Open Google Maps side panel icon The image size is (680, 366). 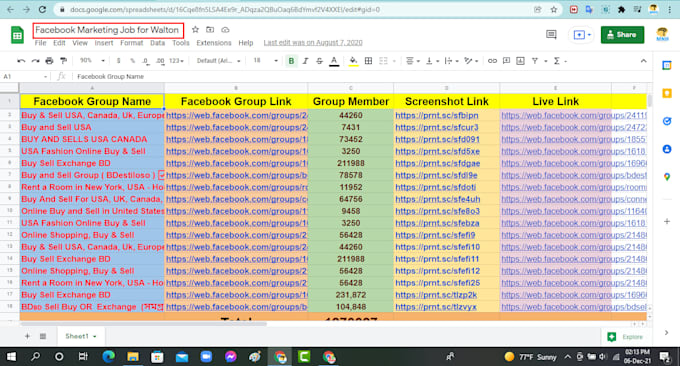667,176
